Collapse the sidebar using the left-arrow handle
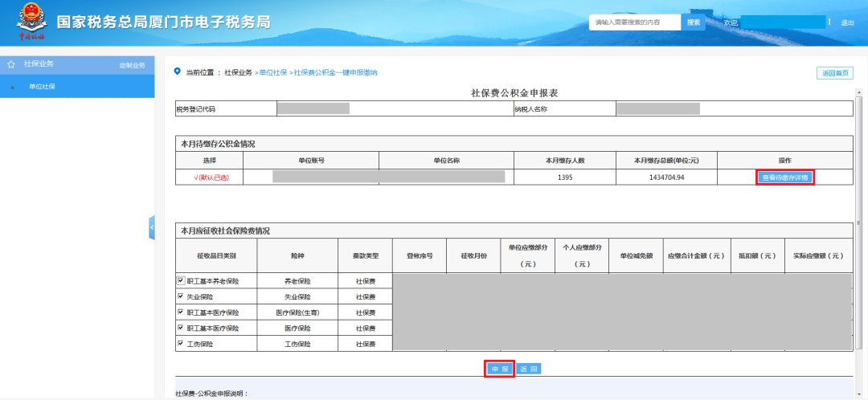Screen dimensions: 868x400 click(x=151, y=228)
